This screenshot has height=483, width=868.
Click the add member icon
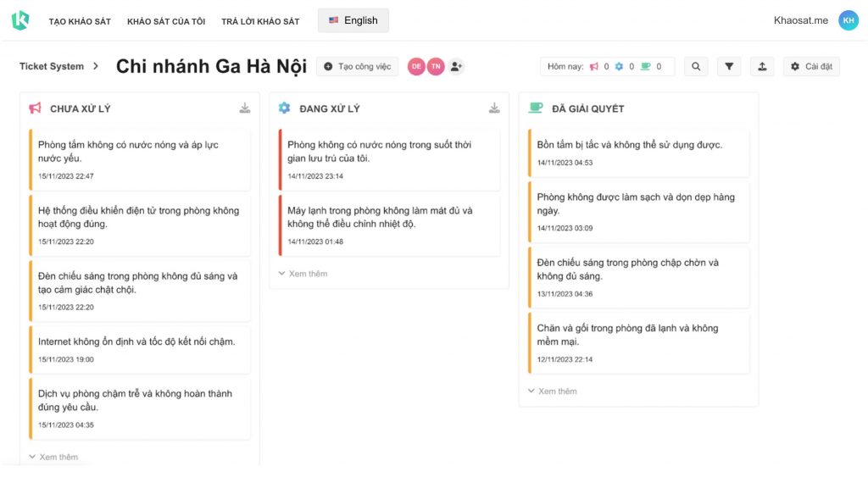point(456,66)
